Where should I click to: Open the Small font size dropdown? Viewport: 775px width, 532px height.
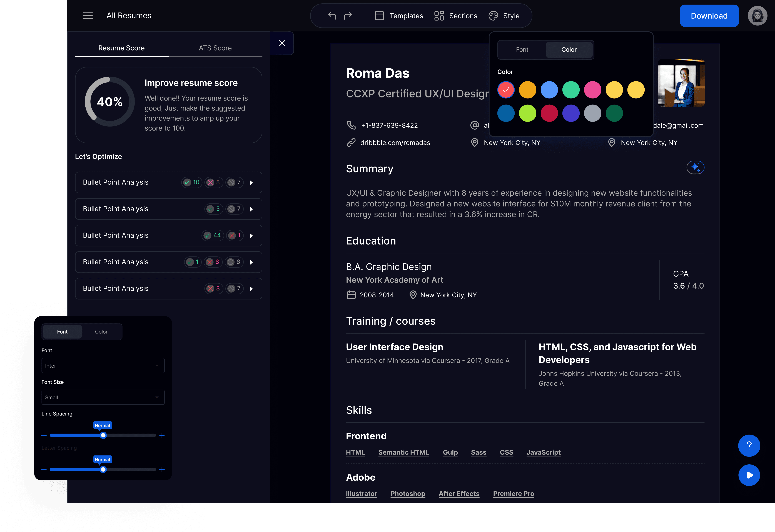point(103,397)
